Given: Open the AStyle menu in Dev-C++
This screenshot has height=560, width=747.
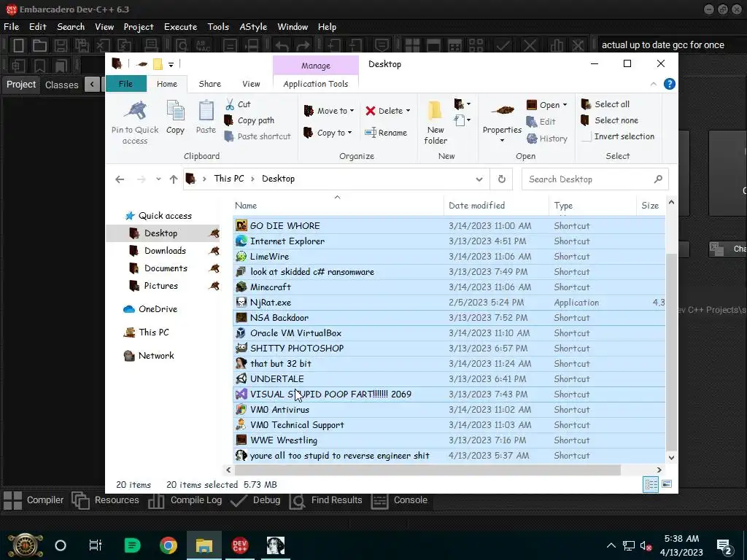Looking at the screenshot, I should click(253, 27).
